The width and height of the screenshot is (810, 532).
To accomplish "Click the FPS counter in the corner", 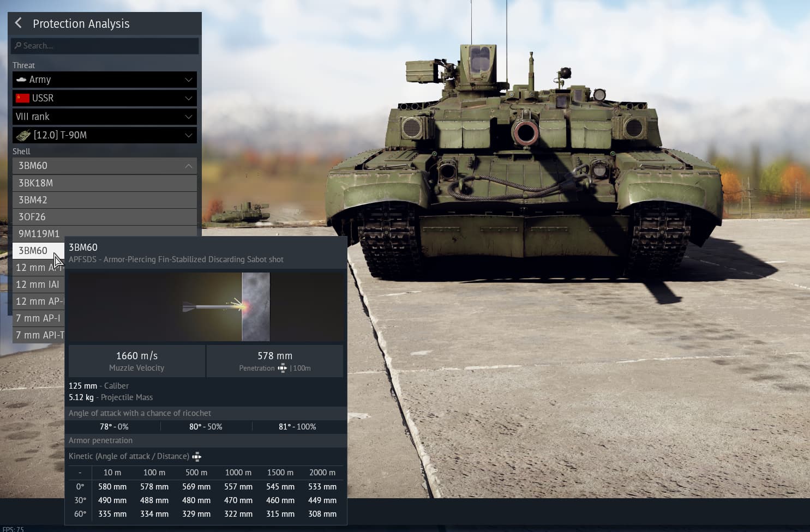I will [x=13, y=529].
